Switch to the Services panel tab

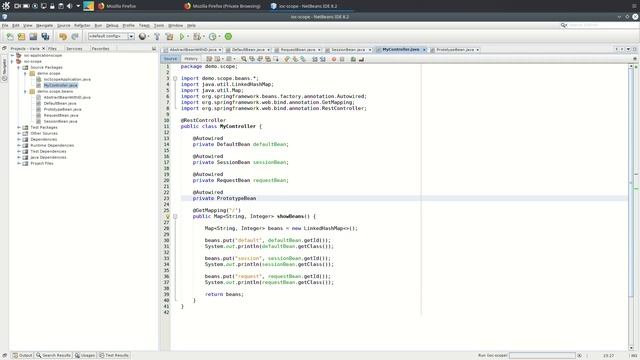74,49
